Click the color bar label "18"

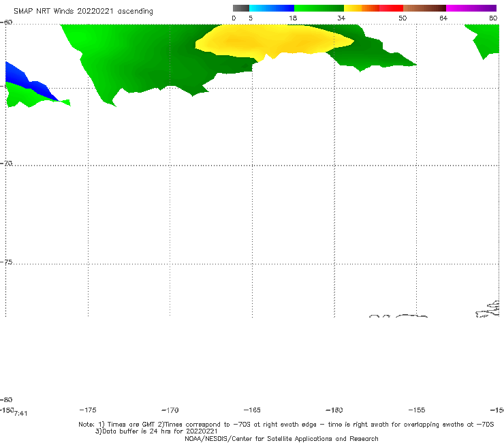(293, 18)
